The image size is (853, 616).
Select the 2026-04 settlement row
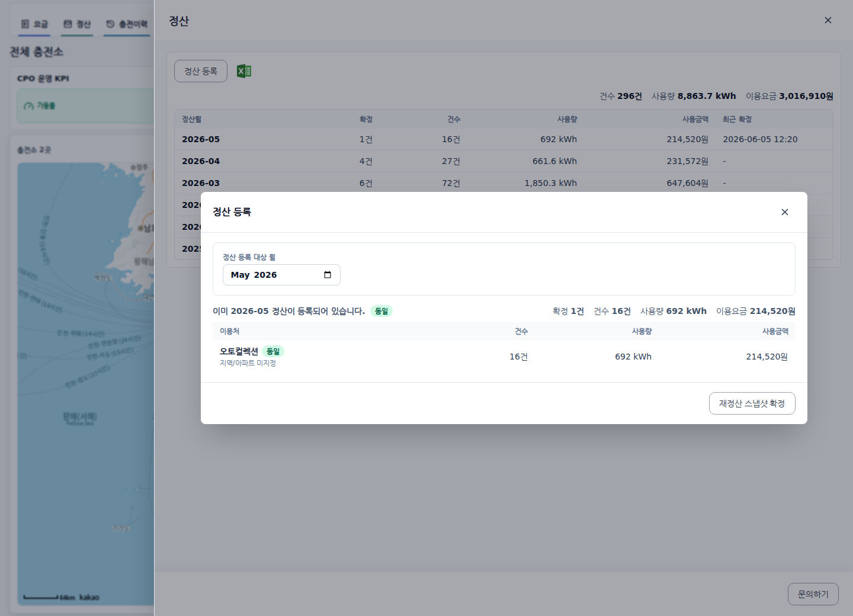coord(504,161)
